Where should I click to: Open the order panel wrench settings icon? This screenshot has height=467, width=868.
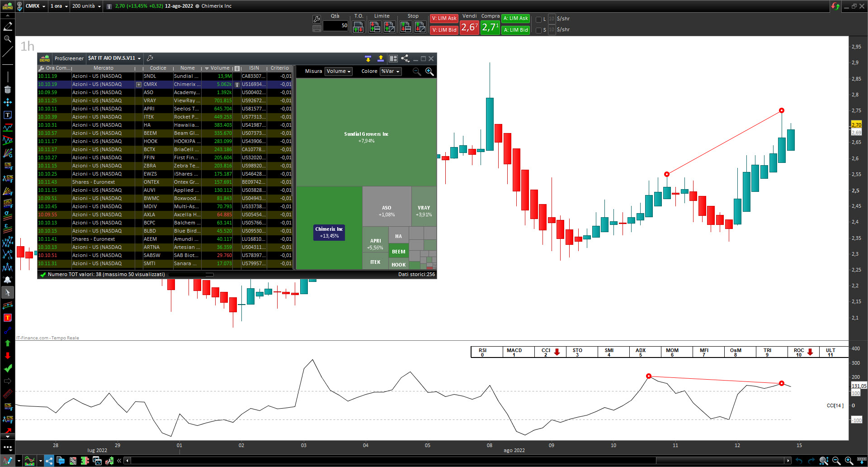[316, 19]
